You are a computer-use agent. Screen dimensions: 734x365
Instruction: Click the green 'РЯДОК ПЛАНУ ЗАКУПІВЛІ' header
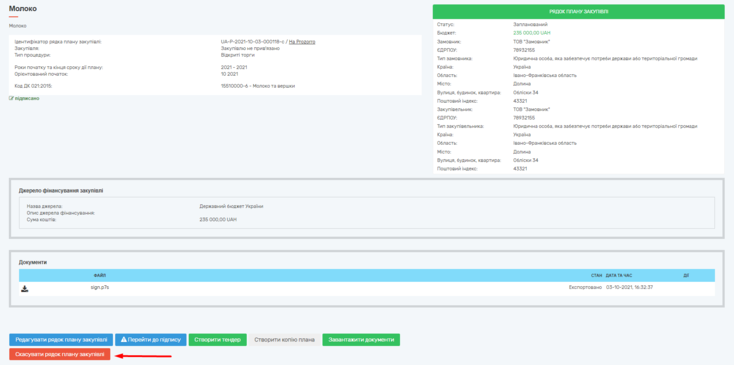coord(579,11)
